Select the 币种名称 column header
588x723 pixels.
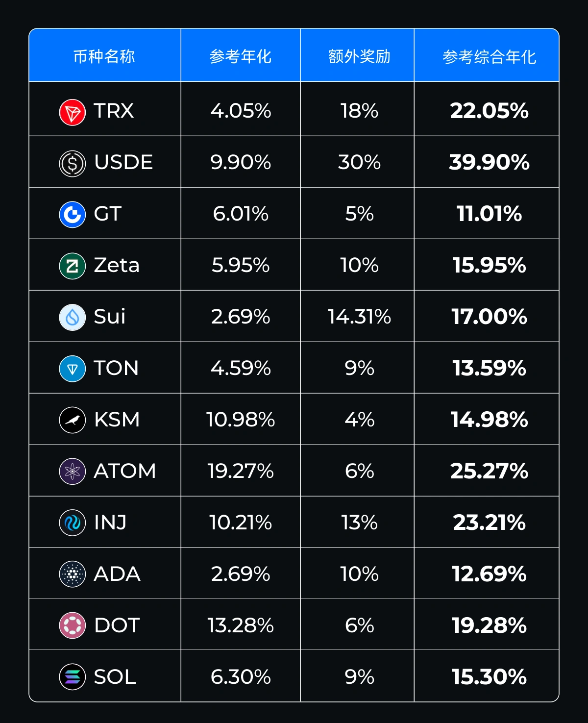104,56
